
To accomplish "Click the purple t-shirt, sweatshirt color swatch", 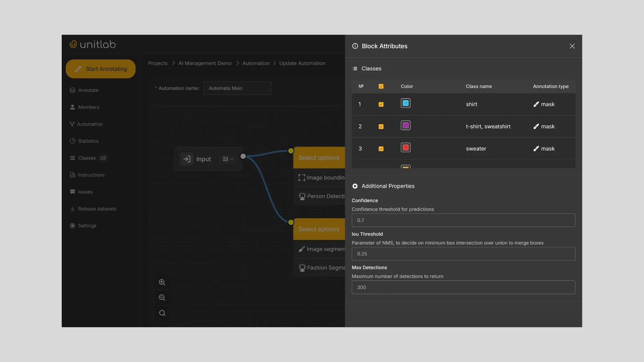I will coord(405,125).
